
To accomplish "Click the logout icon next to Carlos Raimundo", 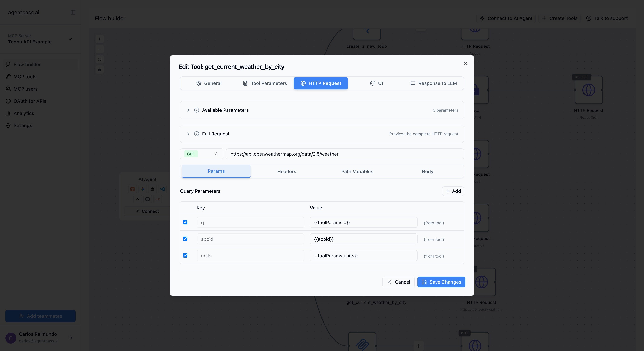I will tap(70, 338).
